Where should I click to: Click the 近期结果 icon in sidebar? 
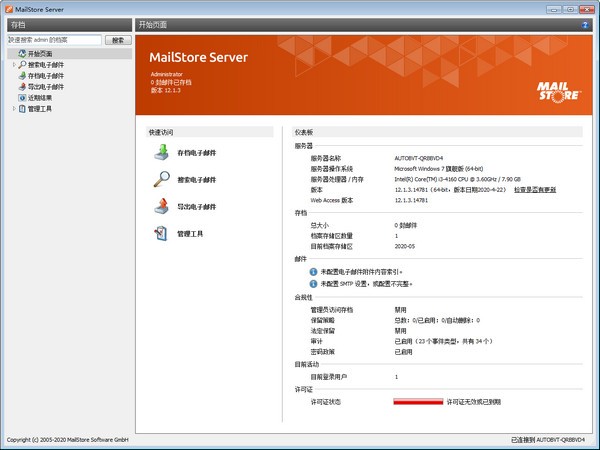(21, 98)
